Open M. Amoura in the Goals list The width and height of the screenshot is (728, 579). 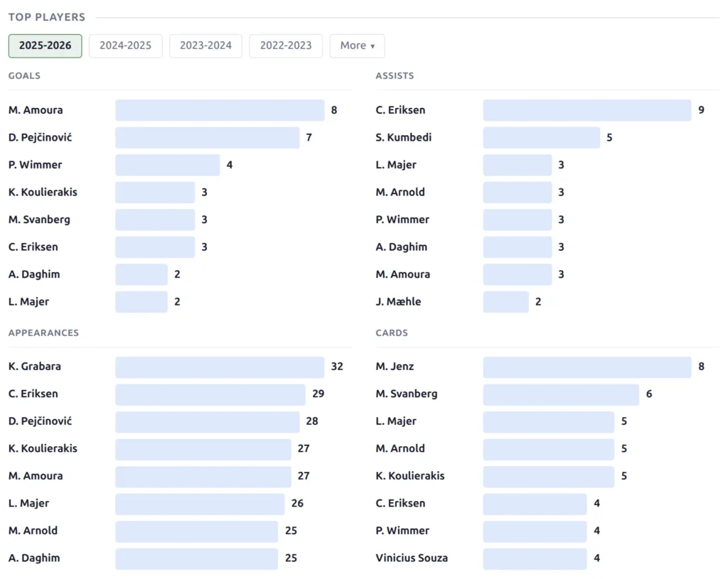[x=36, y=110]
